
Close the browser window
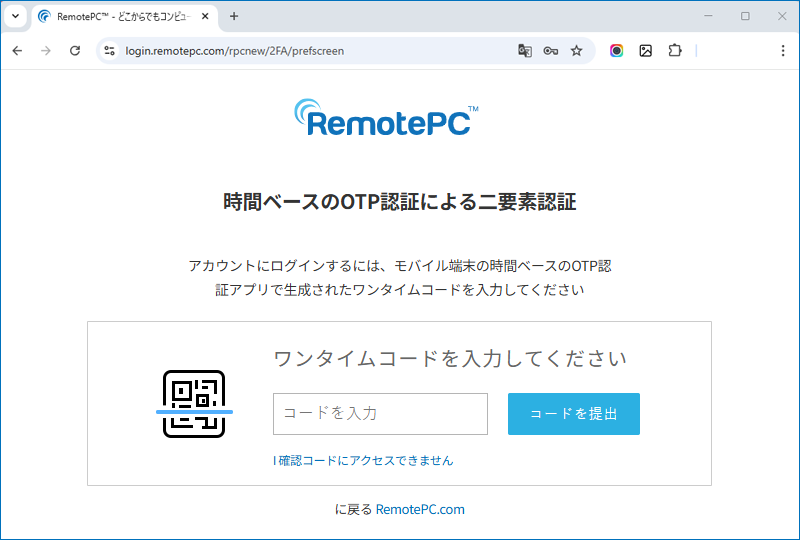point(782,16)
